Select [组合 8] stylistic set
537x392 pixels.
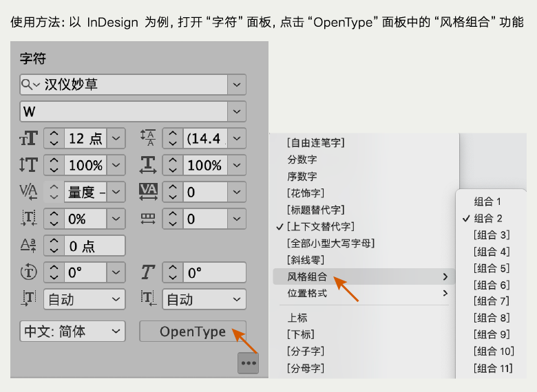pos(492,318)
